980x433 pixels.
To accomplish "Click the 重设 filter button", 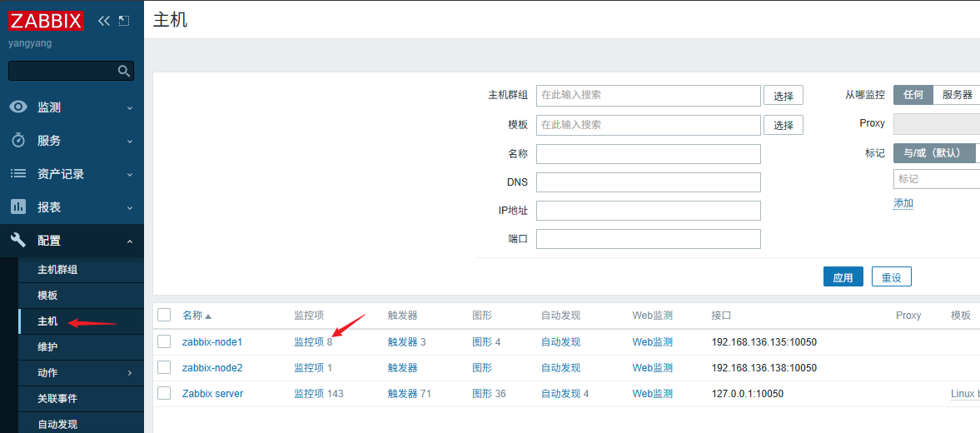I will tap(891, 276).
